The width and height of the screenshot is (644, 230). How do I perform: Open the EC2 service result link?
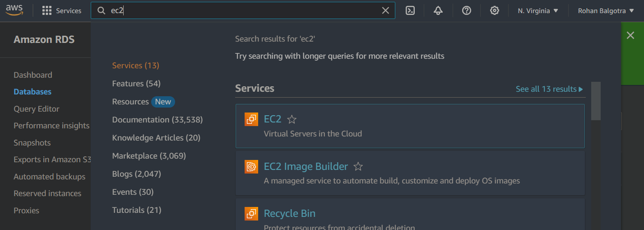click(x=273, y=119)
